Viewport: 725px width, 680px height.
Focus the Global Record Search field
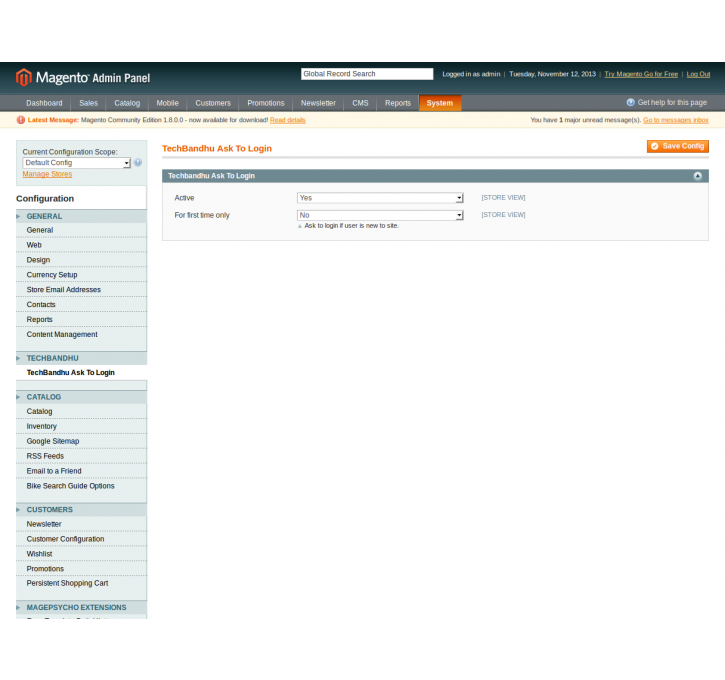(367, 74)
